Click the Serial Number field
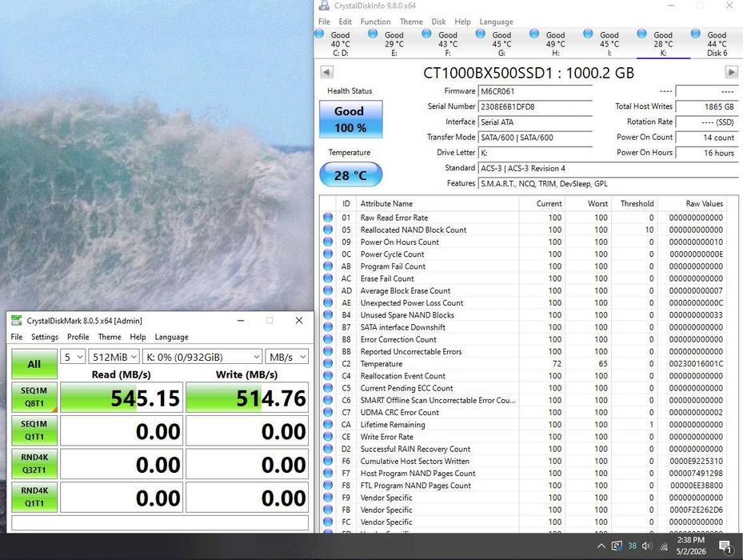This screenshot has height=560, width=743. pyautogui.click(x=535, y=106)
